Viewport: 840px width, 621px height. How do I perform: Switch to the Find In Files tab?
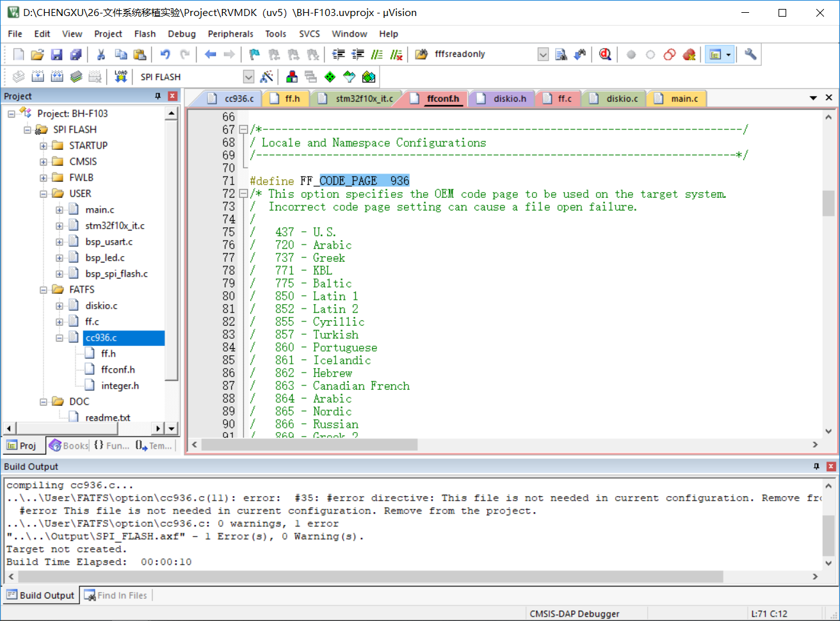point(117,595)
